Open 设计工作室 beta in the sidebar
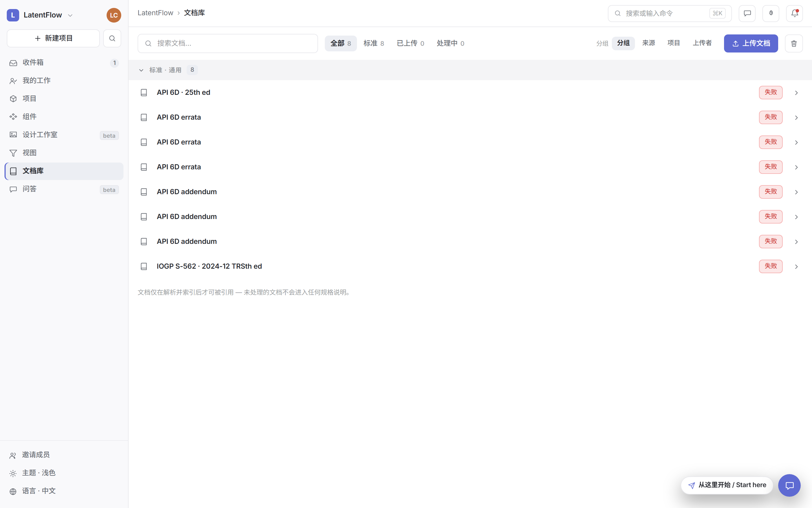812x508 pixels. click(64, 135)
